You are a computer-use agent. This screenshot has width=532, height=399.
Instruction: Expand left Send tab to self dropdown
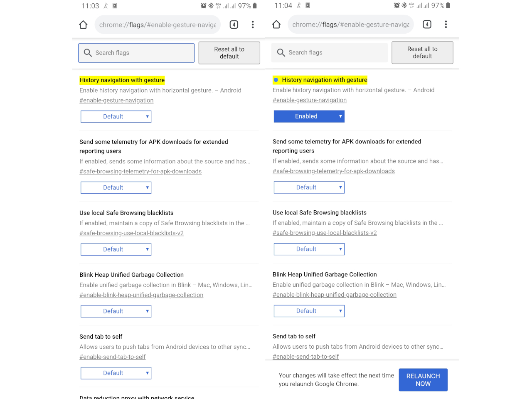pos(116,373)
